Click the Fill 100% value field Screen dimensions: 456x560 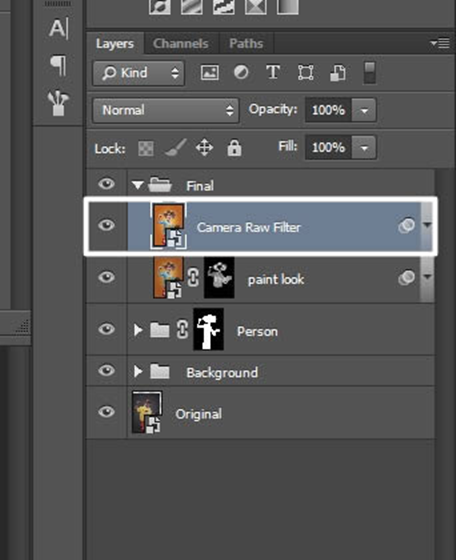329,148
